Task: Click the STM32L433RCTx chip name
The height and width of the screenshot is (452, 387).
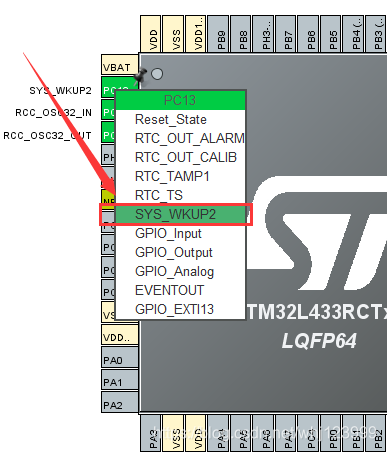Action: (317, 312)
